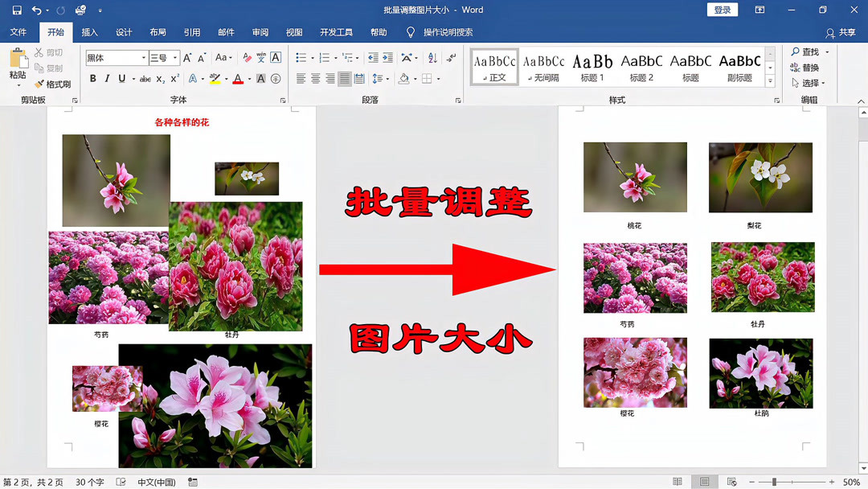The height and width of the screenshot is (489, 868).
Task: Select the bulleted list icon
Action: click(x=301, y=56)
